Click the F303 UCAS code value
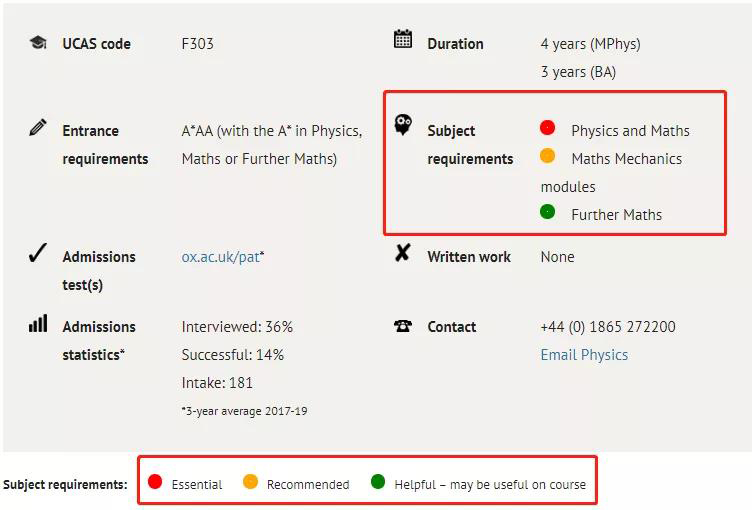The width and height of the screenshot is (752, 510). pos(198,44)
